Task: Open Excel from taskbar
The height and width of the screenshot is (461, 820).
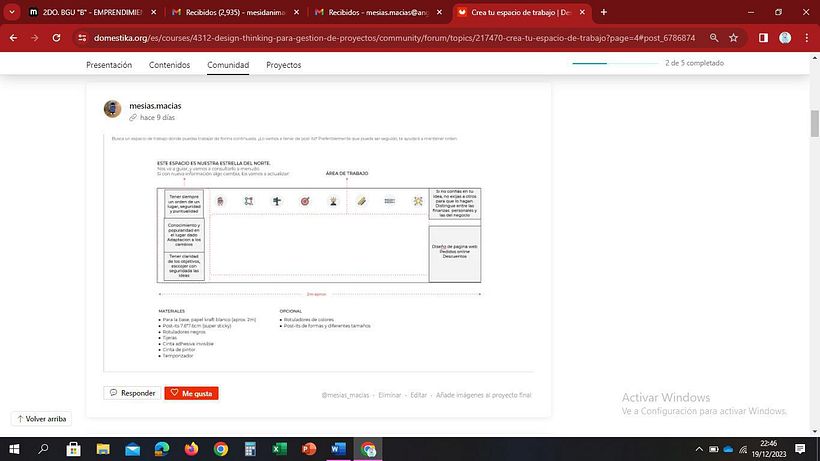Action: [x=280, y=449]
